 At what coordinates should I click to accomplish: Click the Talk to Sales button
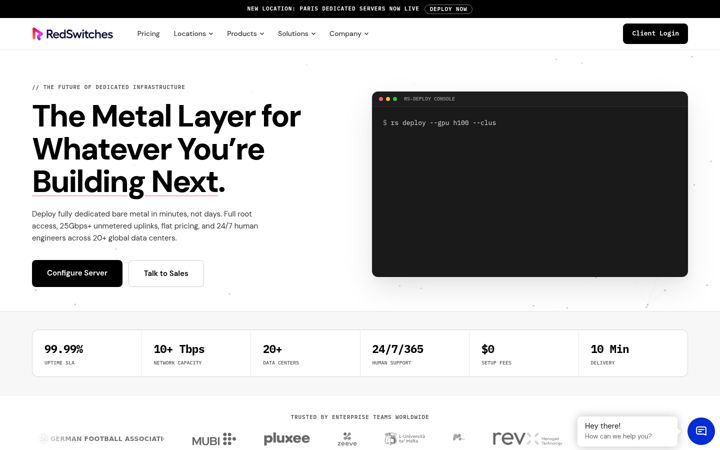click(166, 273)
